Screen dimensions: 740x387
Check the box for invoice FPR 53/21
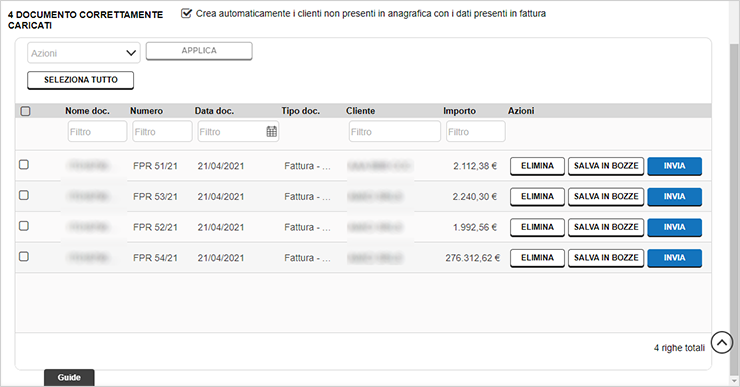coord(24,195)
